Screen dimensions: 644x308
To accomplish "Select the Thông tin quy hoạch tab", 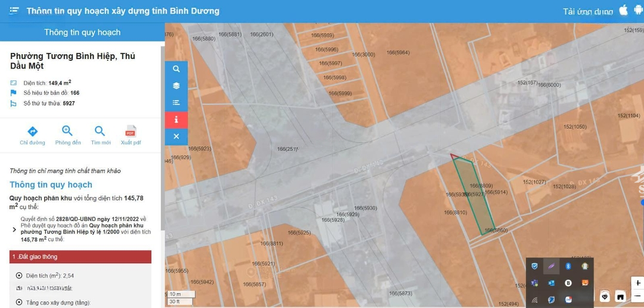I will (x=82, y=32).
